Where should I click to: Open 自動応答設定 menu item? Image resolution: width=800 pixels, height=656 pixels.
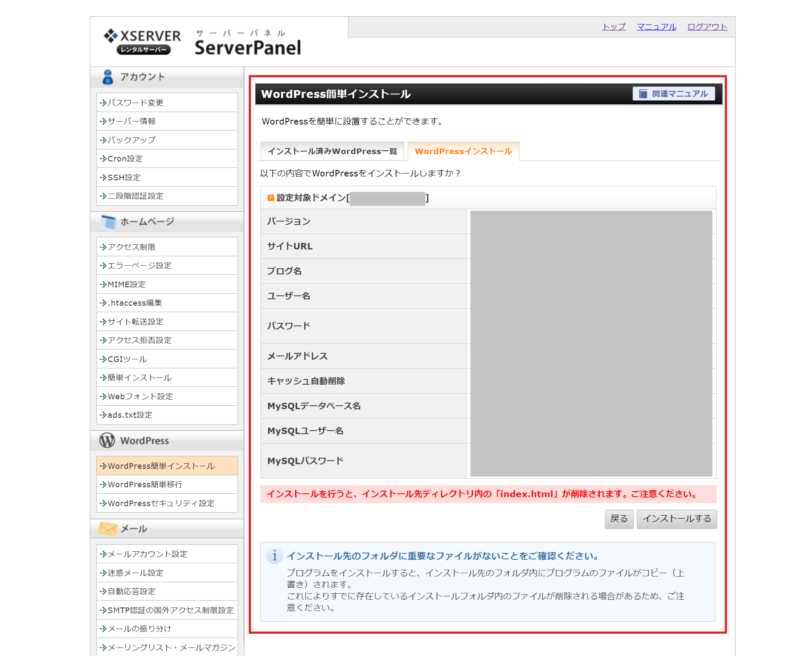167,591
